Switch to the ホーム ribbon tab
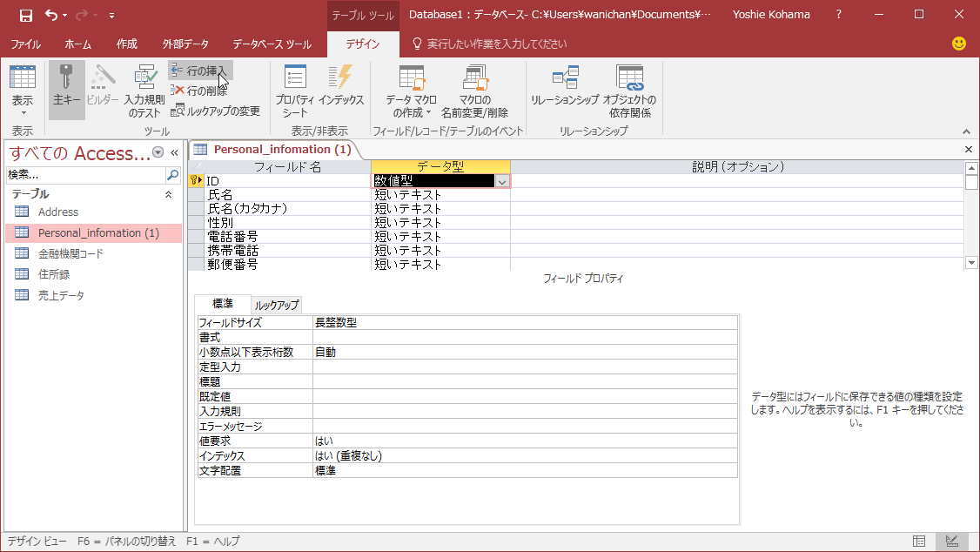This screenshot has width=980, height=552. click(78, 44)
